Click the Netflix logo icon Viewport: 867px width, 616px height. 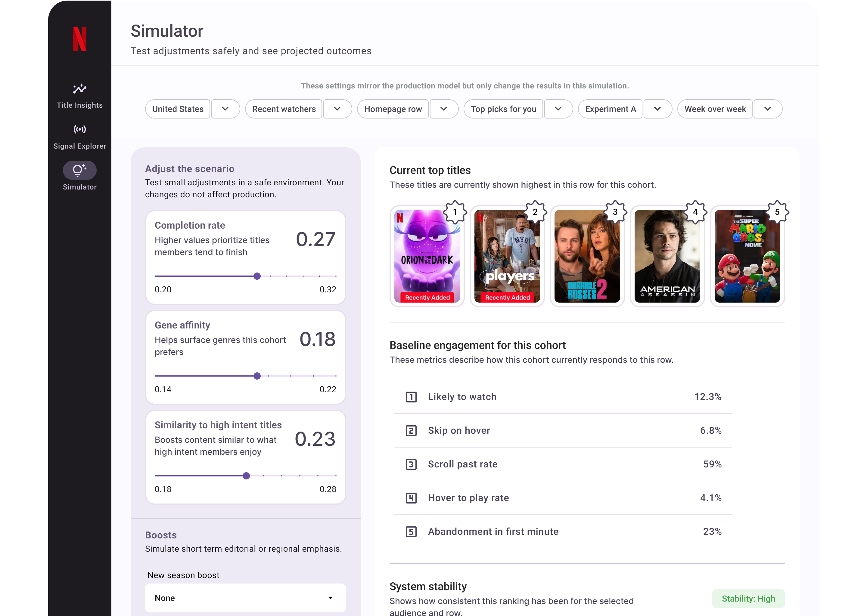80,39
